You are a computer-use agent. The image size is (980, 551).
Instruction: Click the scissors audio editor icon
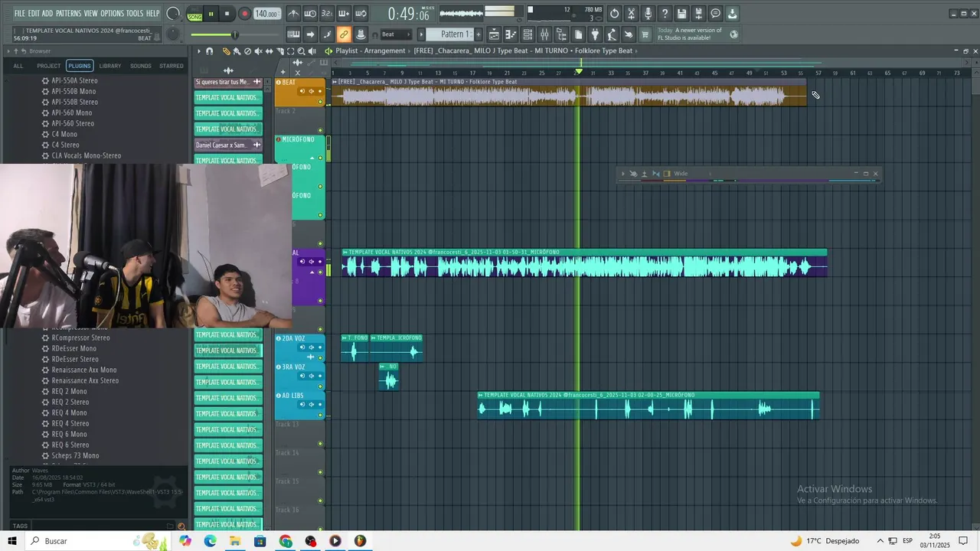coord(631,14)
